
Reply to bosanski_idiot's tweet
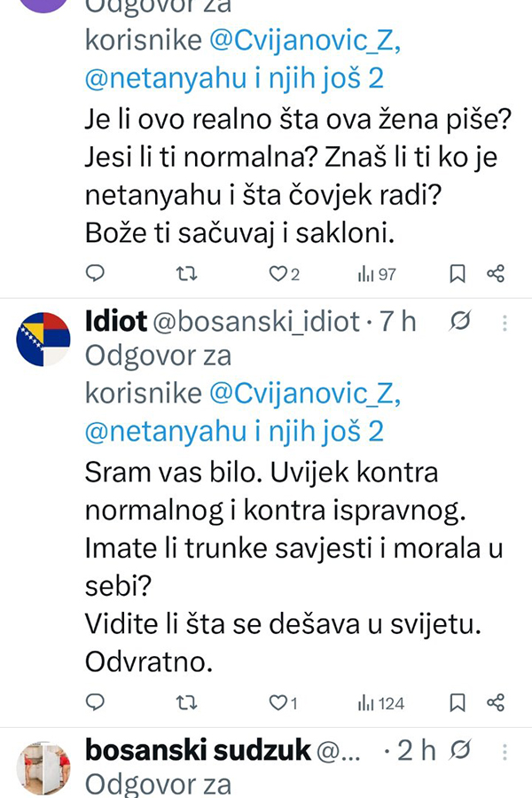coord(96,703)
